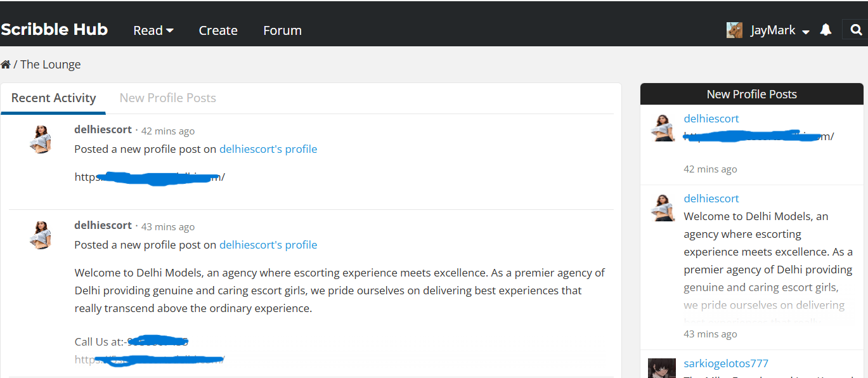Click the sidebar '42 mins ago' timestamp
The height and width of the screenshot is (378, 868).
point(710,169)
